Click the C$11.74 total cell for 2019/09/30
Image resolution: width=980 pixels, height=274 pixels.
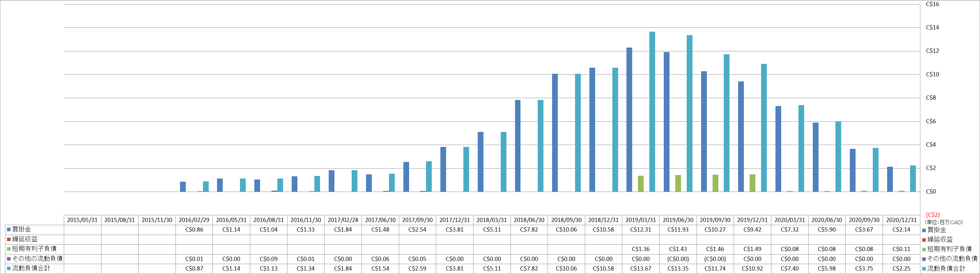click(x=715, y=268)
